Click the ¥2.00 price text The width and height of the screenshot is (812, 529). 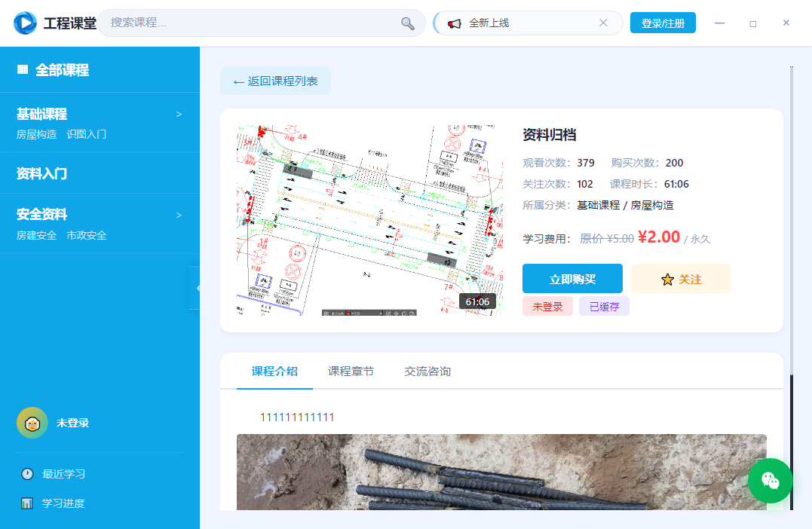click(x=659, y=237)
